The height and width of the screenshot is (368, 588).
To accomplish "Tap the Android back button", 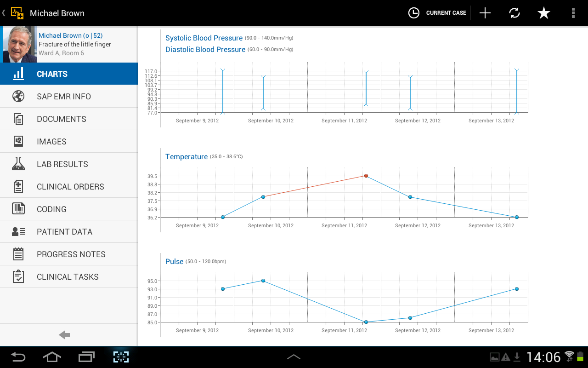I will pyautogui.click(x=18, y=357).
